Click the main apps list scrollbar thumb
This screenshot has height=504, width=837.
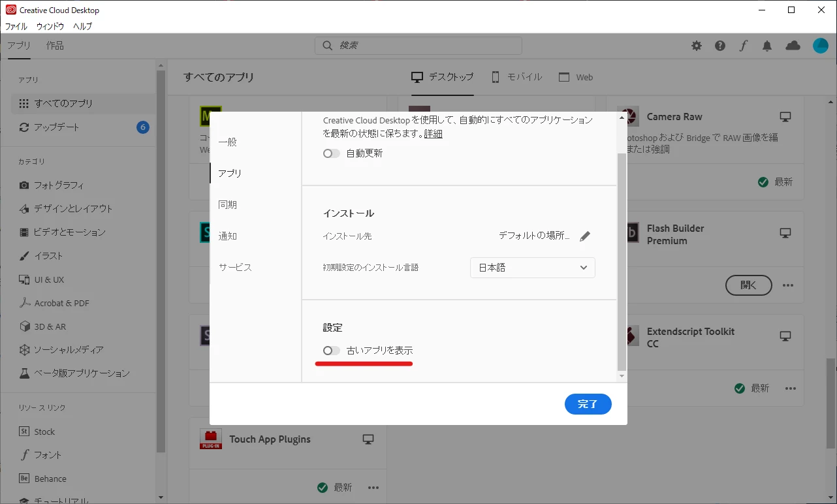[830, 403]
